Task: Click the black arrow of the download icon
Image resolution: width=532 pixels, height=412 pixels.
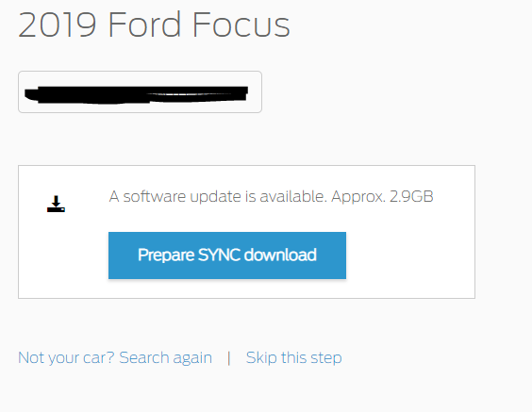Action: point(56,201)
